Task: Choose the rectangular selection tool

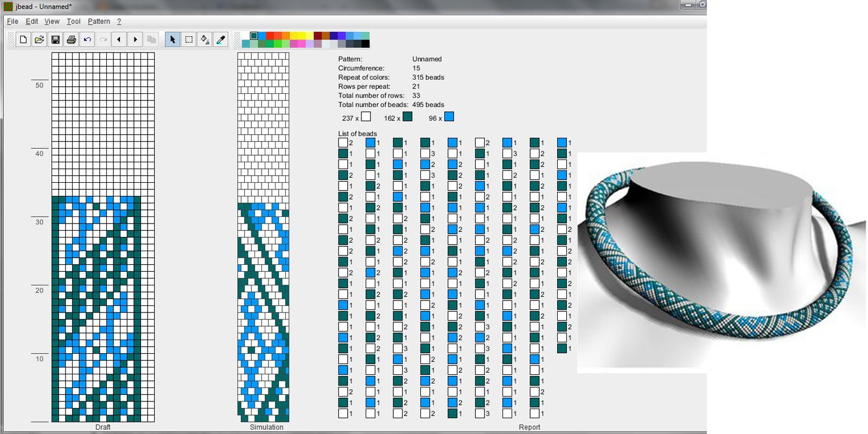Action: tap(189, 40)
